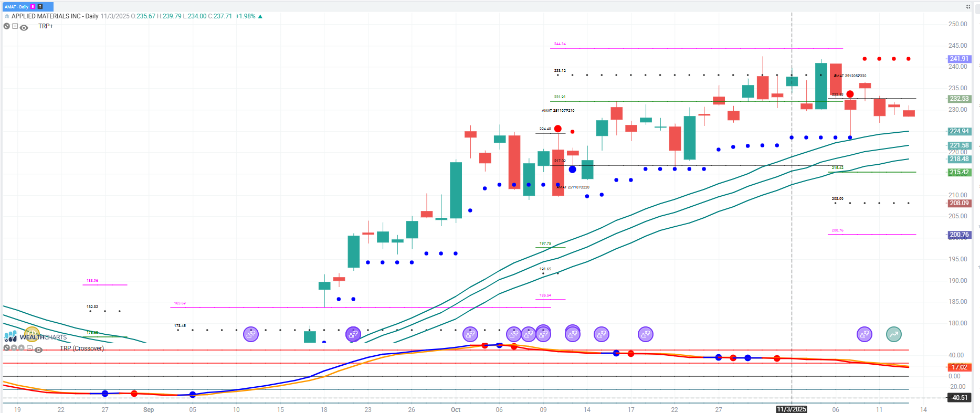Toggle TRP (Crossover) visibility eye icon
The height and width of the screenshot is (413, 980).
(38, 350)
